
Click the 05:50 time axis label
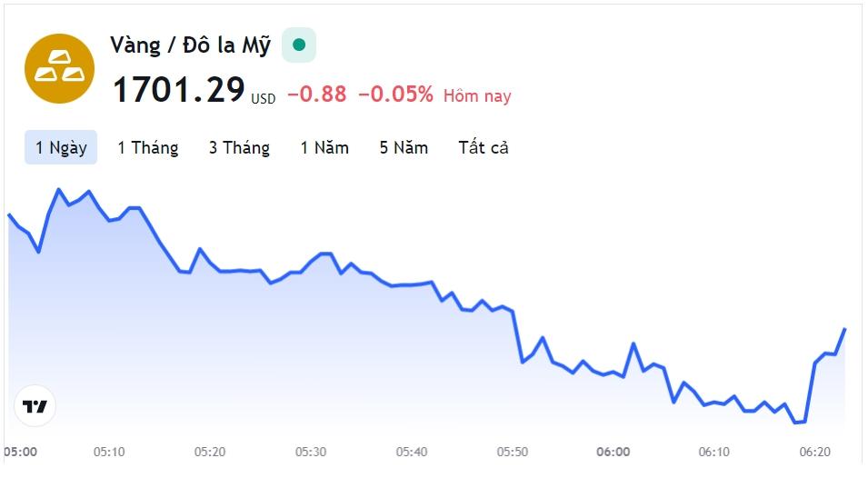point(512,452)
